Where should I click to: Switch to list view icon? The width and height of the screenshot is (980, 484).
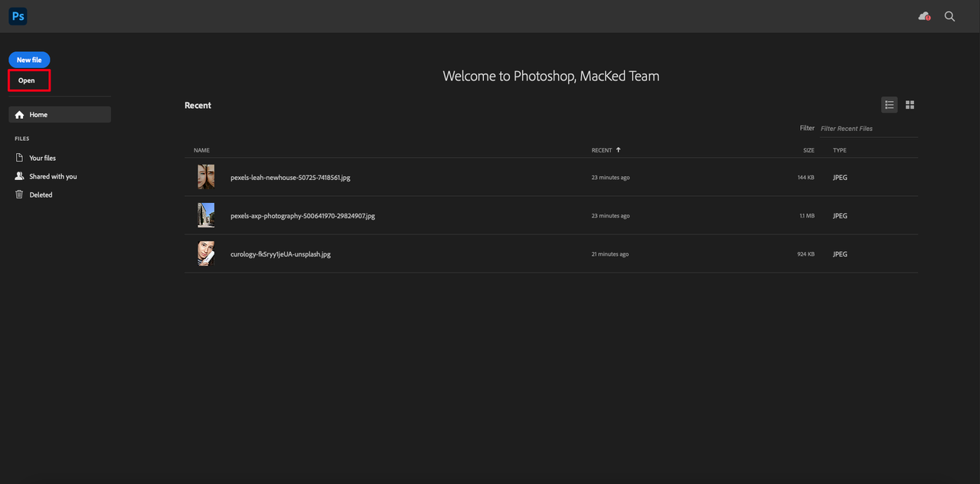[889, 105]
